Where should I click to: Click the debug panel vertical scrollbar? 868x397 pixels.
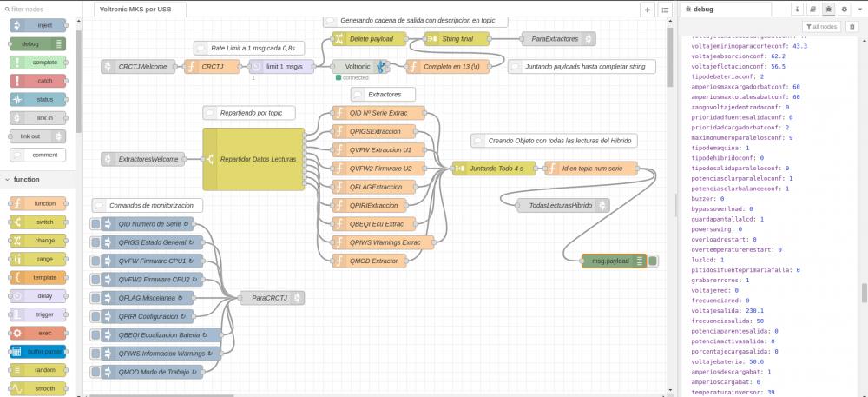865,294
